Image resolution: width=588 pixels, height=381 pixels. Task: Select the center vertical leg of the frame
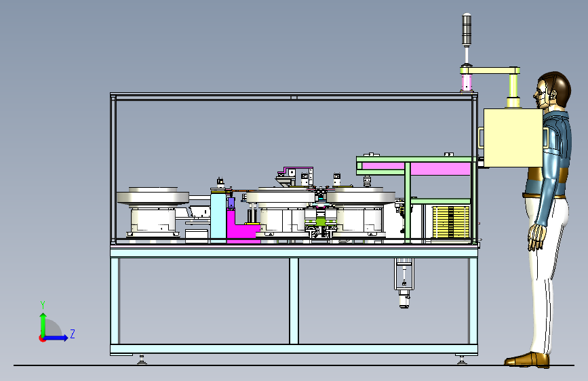coord(294,301)
